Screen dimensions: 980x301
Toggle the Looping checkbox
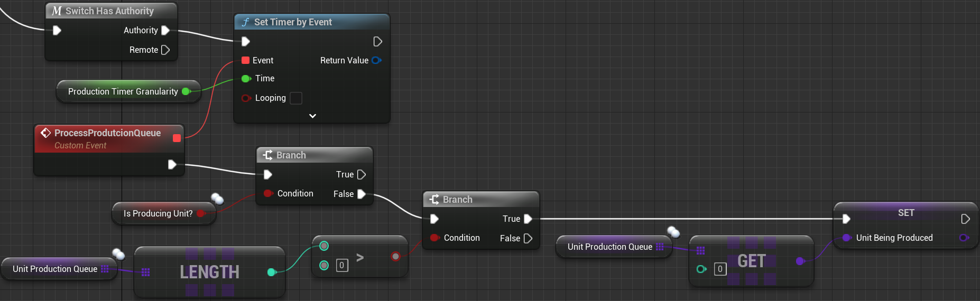[x=296, y=98]
